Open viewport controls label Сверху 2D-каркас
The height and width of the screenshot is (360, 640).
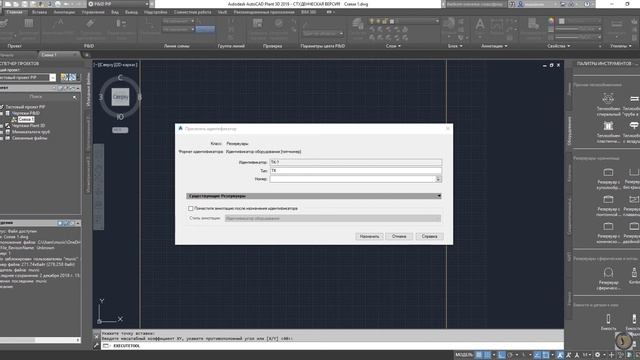tap(116, 64)
